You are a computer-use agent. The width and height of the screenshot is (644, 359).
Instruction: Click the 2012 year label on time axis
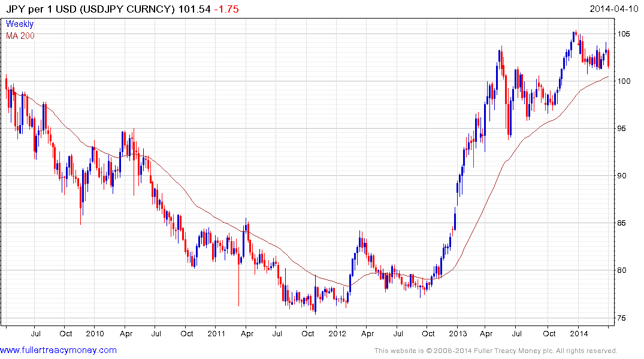tap(338, 333)
